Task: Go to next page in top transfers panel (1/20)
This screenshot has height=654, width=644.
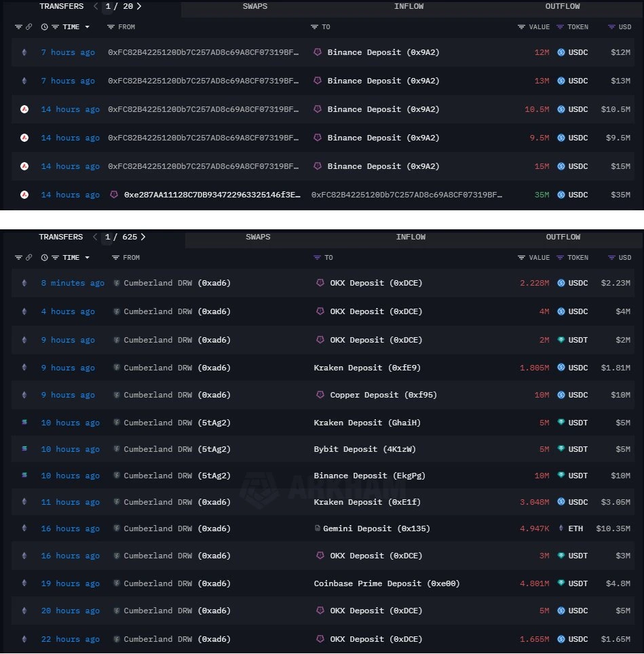Action: click(x=139, y=6)
